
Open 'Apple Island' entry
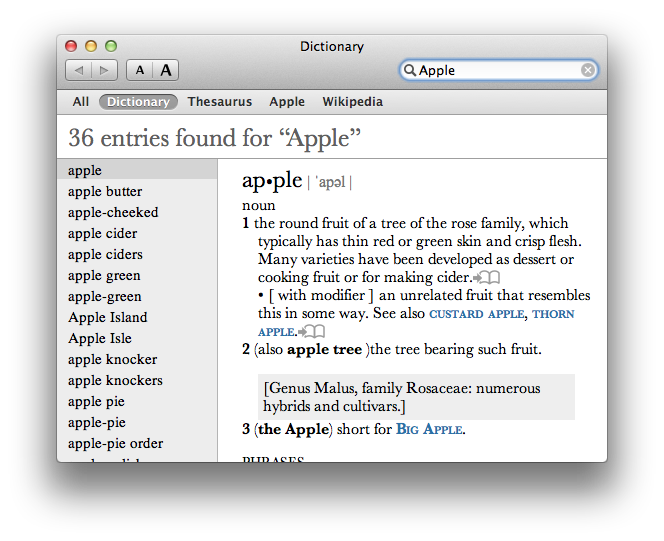click(137, 317)
